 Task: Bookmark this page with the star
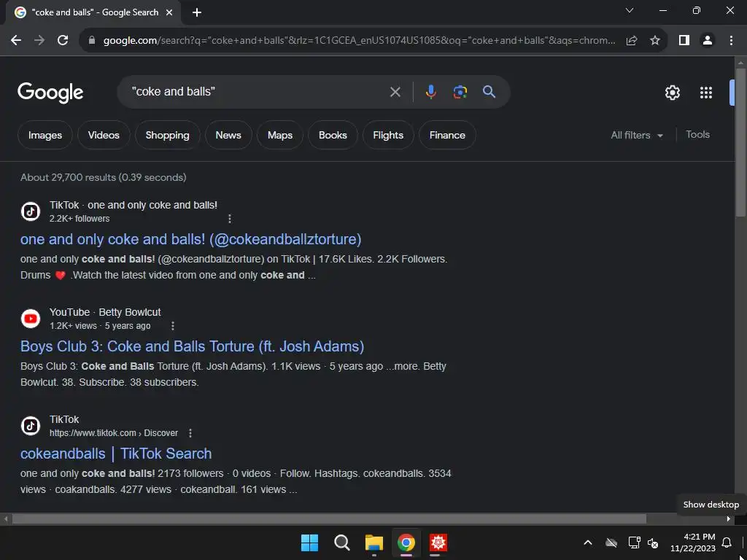pyautogui.click(x=655, y=41)
